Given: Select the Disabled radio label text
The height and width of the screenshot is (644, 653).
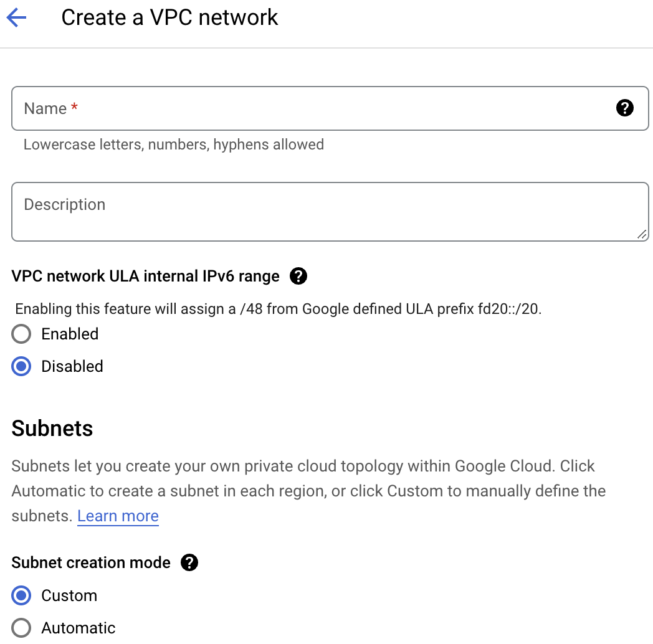Looking at the screenshot, I should click(x=72, y=366).
